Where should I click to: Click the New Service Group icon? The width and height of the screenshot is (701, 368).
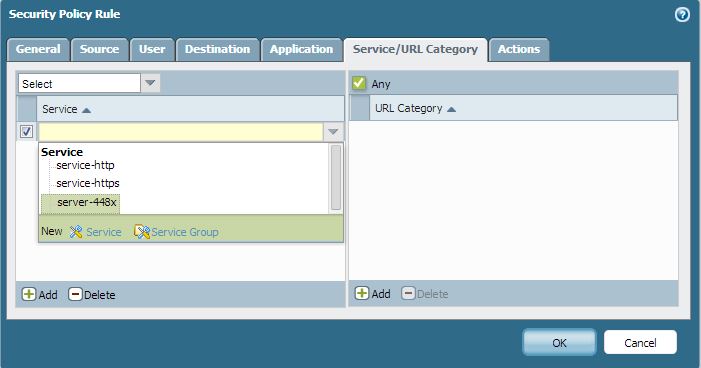tap(142, 232)
